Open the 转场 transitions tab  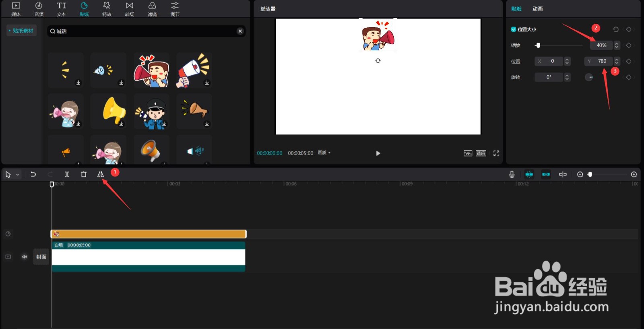point(130,9)
